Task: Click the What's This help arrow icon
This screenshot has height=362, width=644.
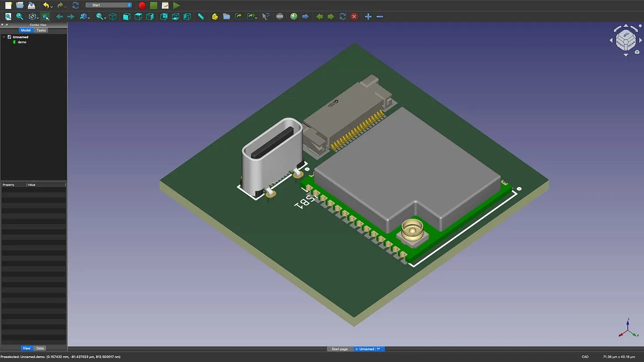Action: coord(265,16)
